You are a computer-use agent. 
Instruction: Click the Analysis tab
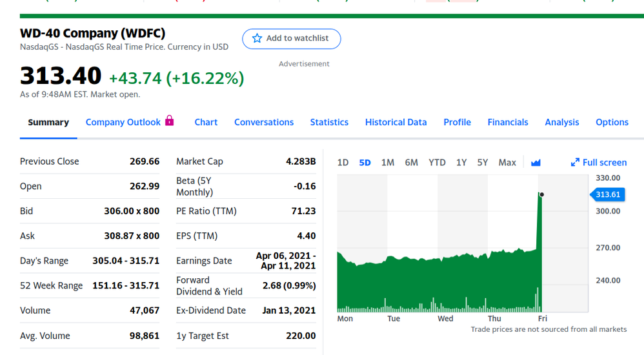click(561, 122)
